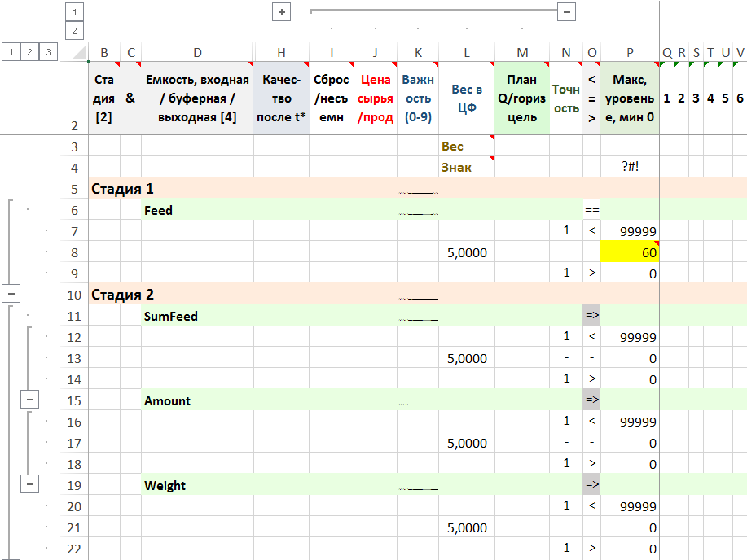Show row outline level 1

point(11,52)
